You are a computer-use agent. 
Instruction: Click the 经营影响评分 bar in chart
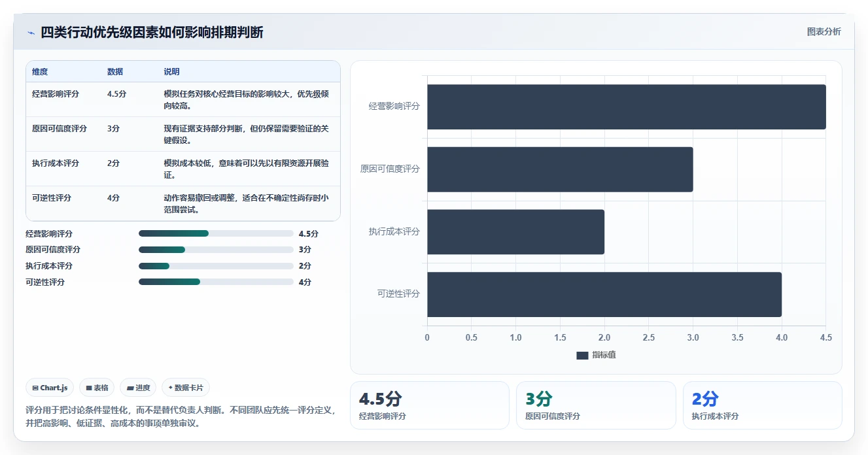coord(626,107)
